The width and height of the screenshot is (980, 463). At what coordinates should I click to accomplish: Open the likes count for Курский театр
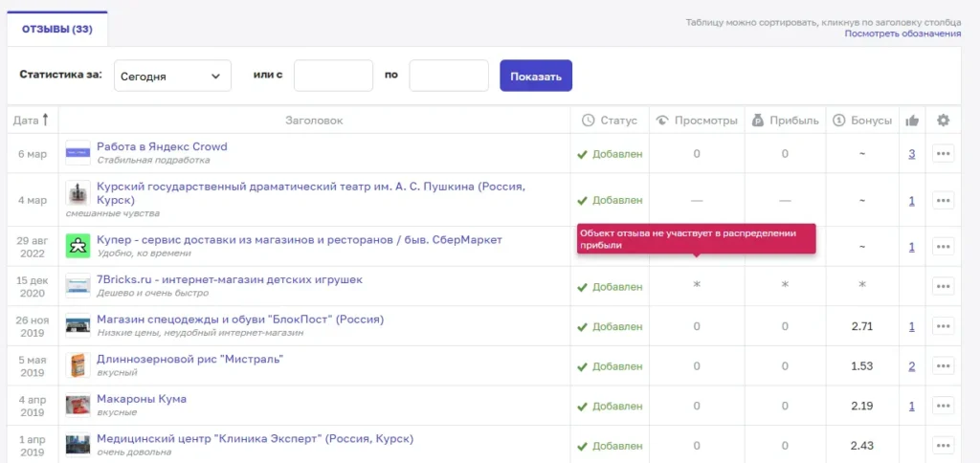tap(912, 201)
